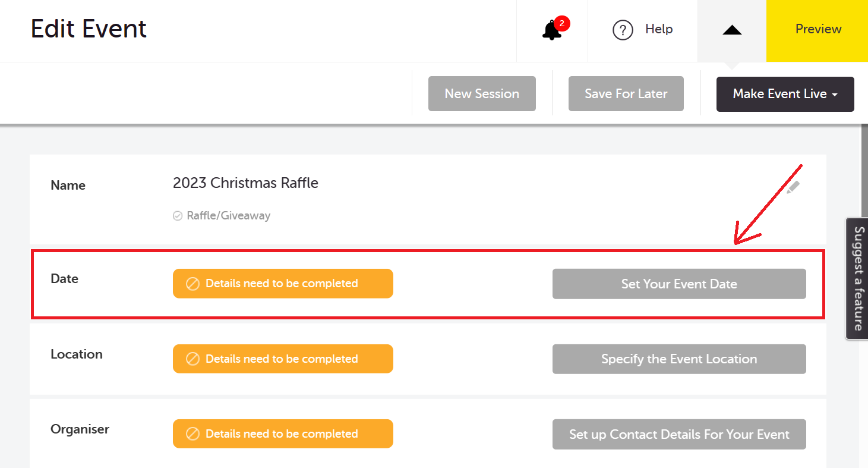Set up contact details for your event
Image resolution: width=868 pixels, height=468 pixels.
click(x=679, y=434)
